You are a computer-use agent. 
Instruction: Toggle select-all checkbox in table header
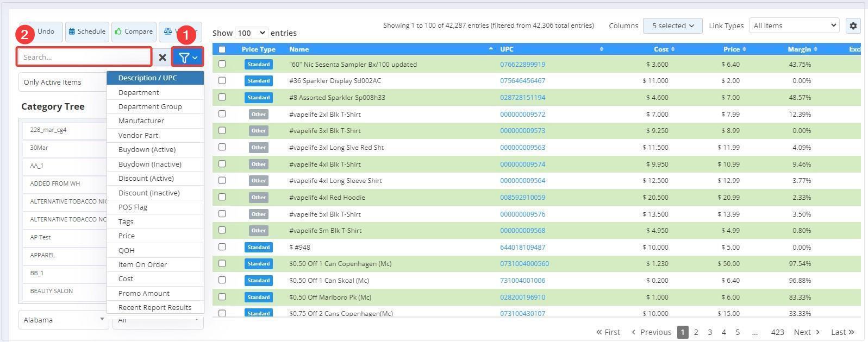pos(222,49)
